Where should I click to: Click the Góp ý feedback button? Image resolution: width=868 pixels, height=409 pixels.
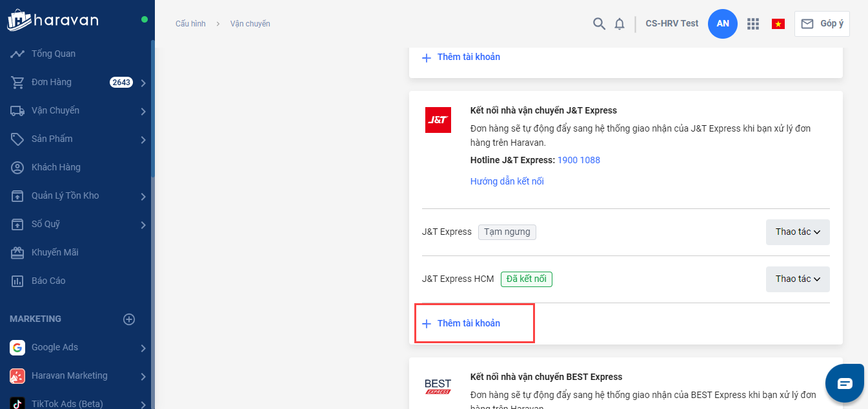tap(822, 24)
